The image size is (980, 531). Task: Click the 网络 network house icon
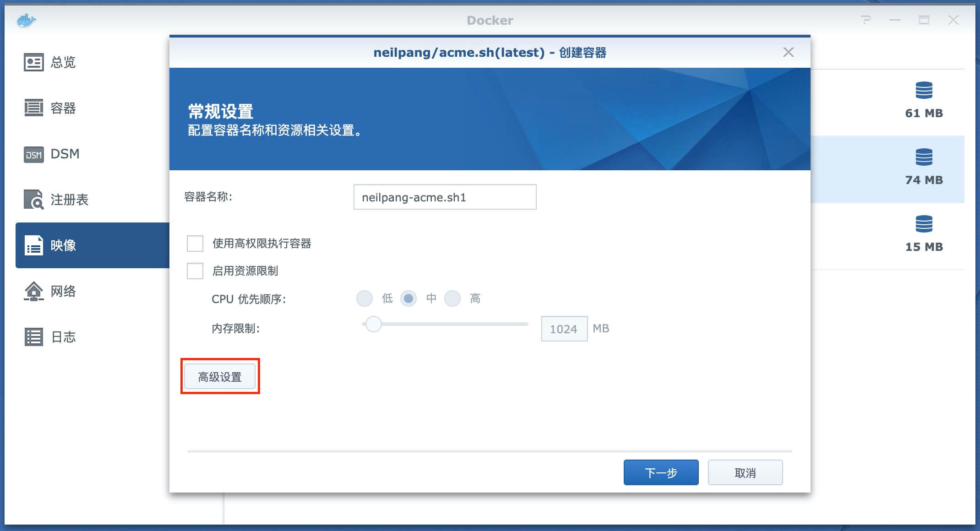(x=33, y=291)
